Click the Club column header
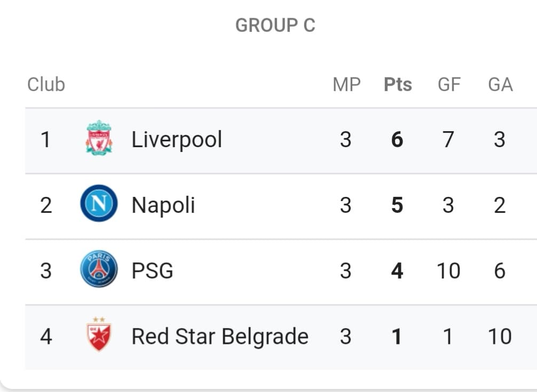 (46, 84)
